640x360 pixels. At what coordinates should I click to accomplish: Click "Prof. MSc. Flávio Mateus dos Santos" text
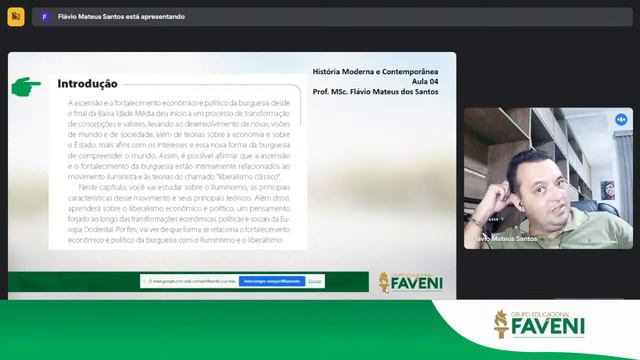pyautogui.click(x=375, y=92)
